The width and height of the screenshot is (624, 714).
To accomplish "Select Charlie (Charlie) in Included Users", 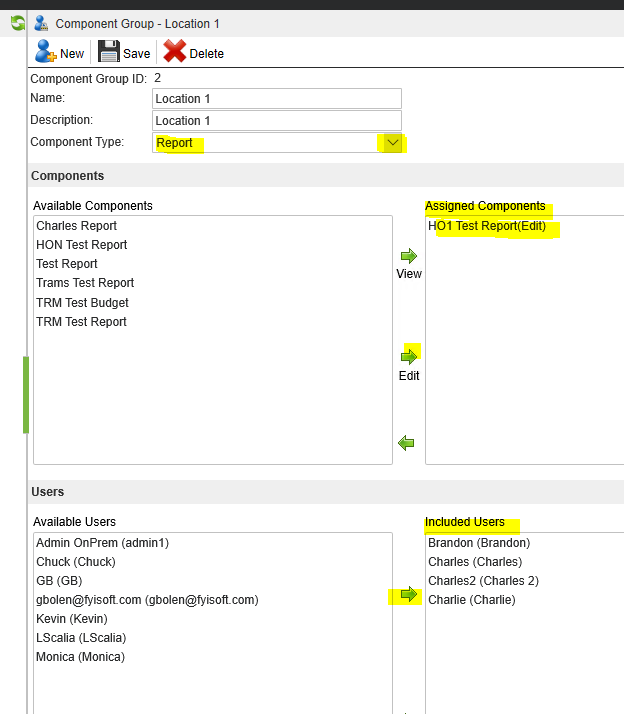I will 472,600.
